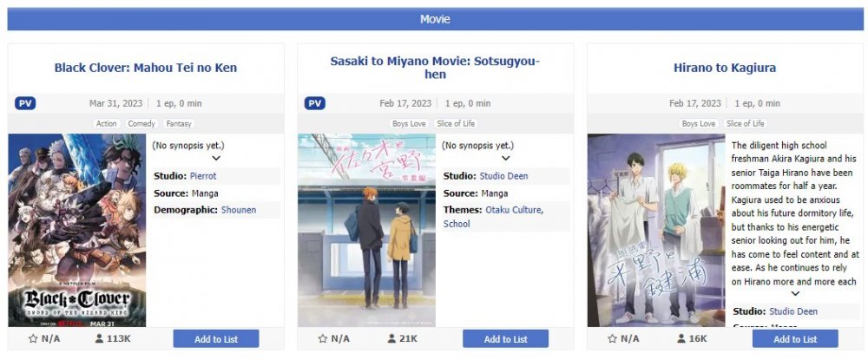Viewport: 868px width, 360px height.
Task: Add Hirano to Kagiura to list
Action: [x=795, y=339]
